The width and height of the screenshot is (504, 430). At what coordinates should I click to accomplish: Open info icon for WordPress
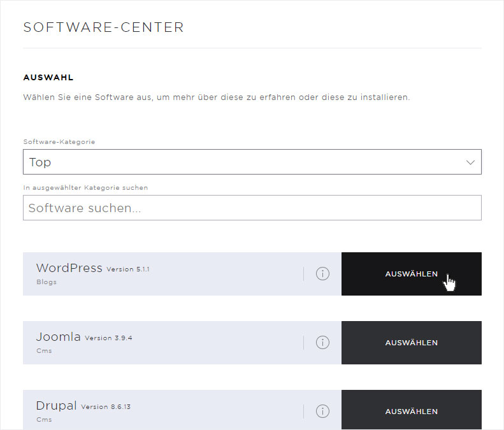[322, 274]
